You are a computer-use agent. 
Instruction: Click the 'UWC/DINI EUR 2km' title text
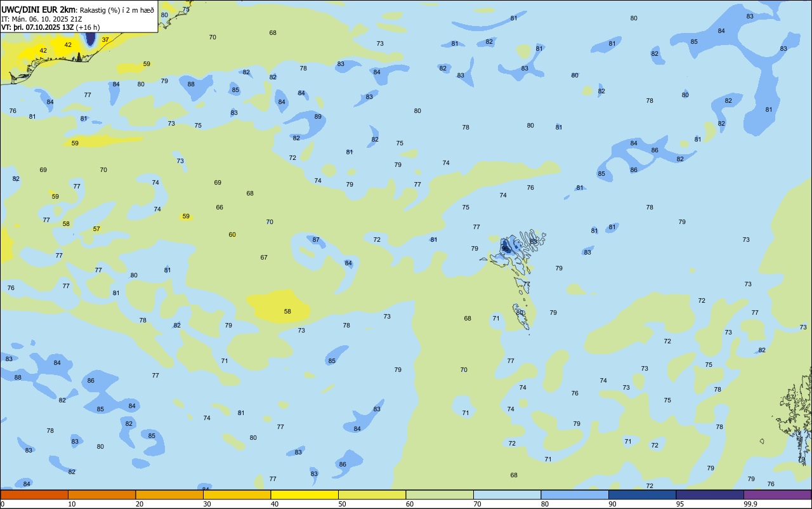click(x=39, y=10)
